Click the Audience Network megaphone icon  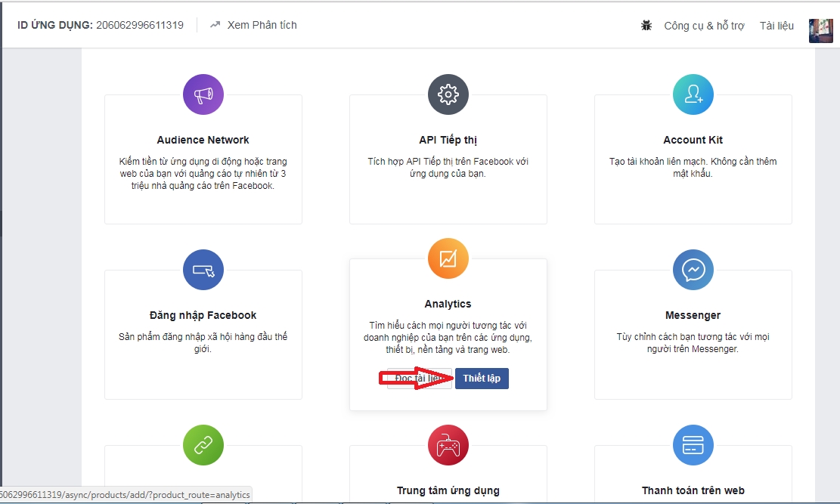[203, 94]
